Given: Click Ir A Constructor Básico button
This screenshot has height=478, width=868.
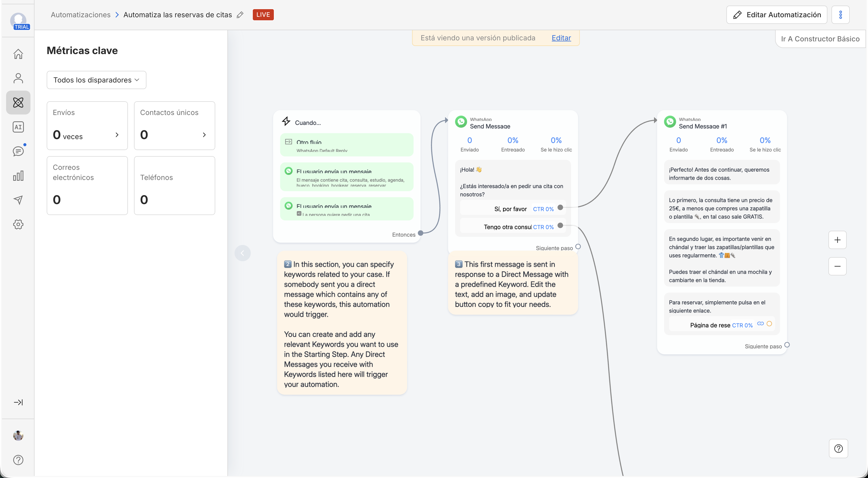Looking at the screenshot, I should (x=820, y=39).
